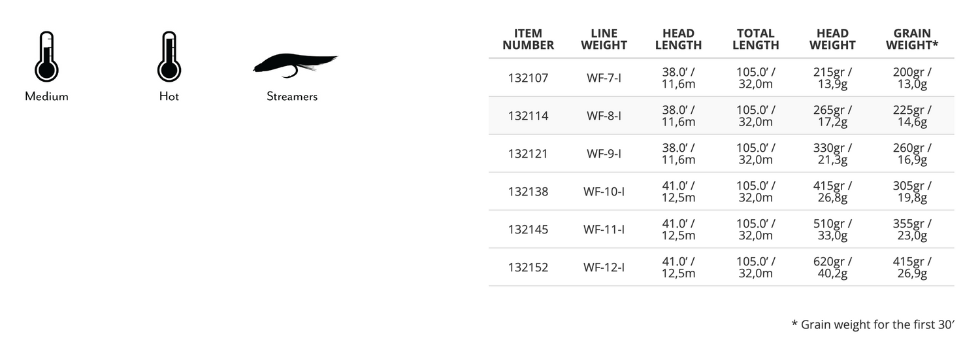Click the grain weight footnote text
Image resolution: width=980 pixels, height=346 pixels.
(x=873, y=324)
